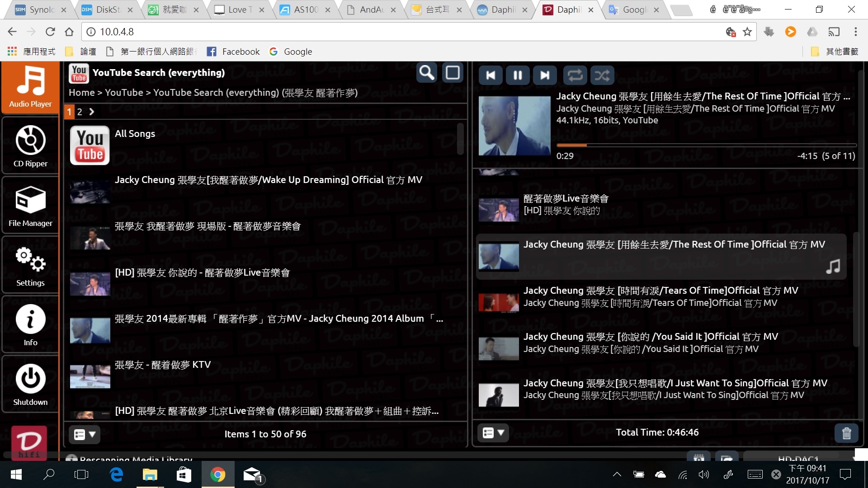
Task: Open the Info page
Action: 30,324
